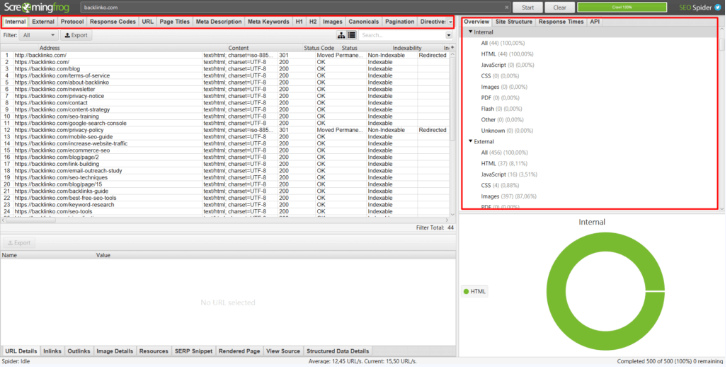Open the Filter All dropdown
The width and height of the screenshot is (726, 367).
click(38, 35)
